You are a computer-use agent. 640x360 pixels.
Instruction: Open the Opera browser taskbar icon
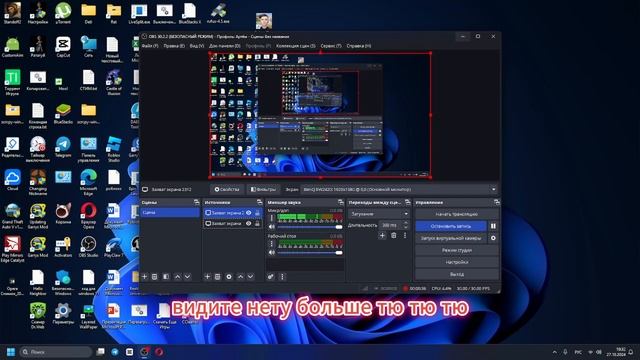pos(159,352)
